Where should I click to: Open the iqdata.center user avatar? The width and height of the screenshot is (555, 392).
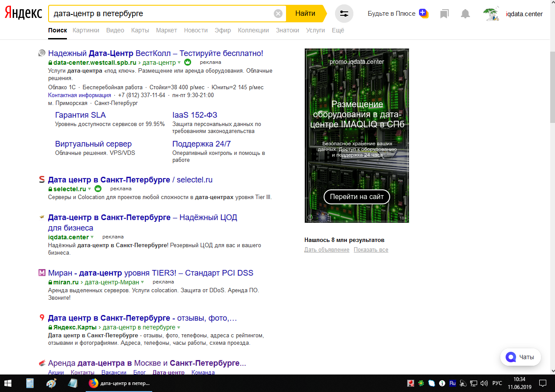click(492, 14)
